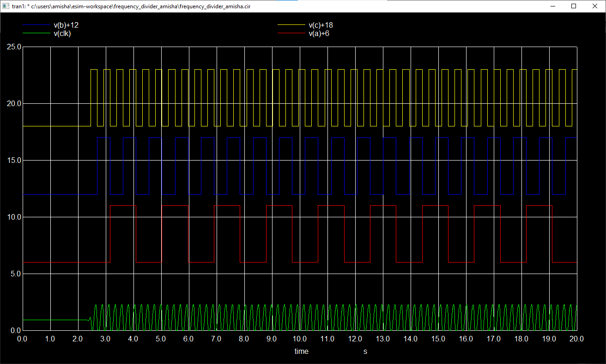The height and width of the screenshot is (364, 606).
Task: Select the v(clk) legend label
Action: (62, 33)
